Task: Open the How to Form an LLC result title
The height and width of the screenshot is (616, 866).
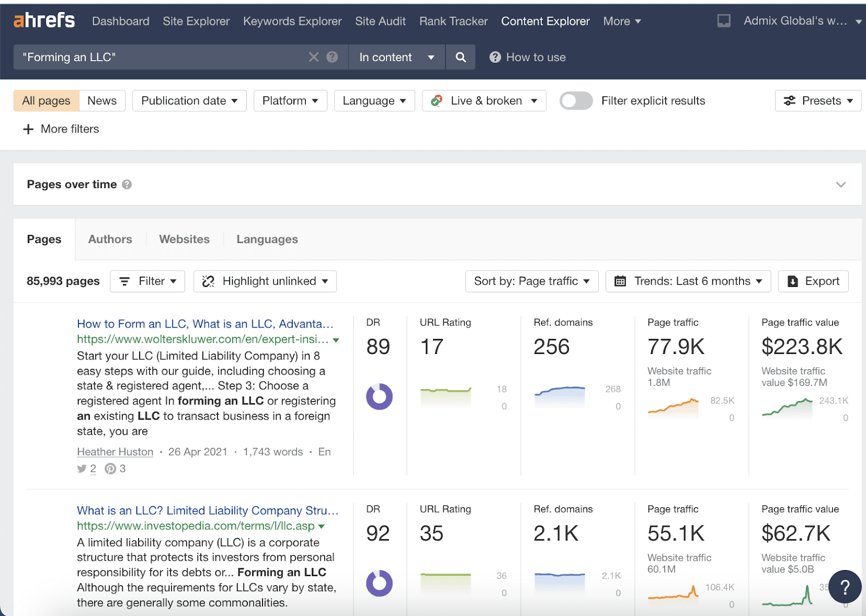Action: point(205,324)
